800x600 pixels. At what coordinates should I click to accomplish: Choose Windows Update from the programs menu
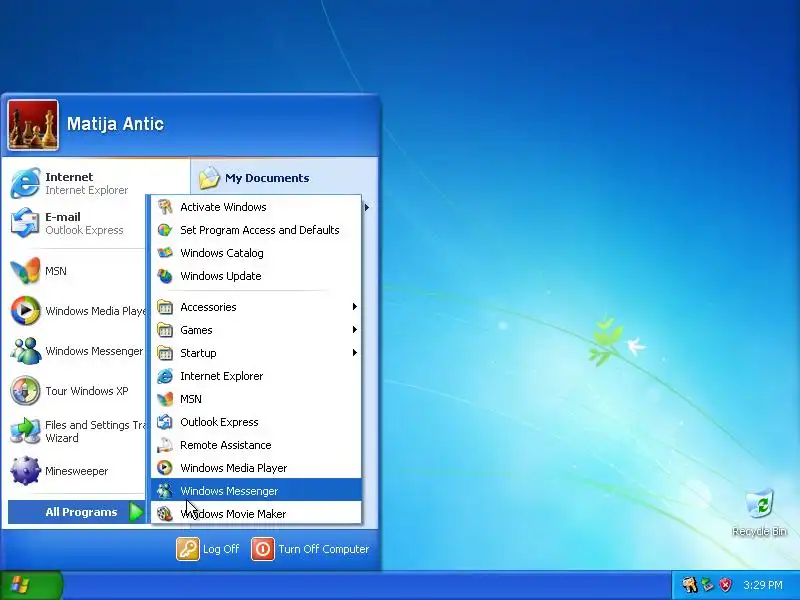tap(256, 276)
